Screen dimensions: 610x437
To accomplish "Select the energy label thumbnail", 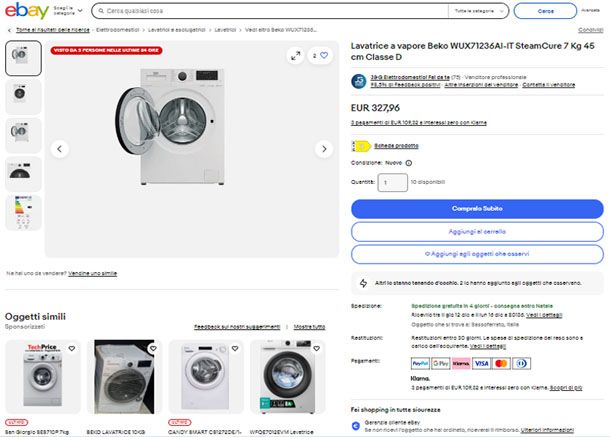I will (23, 212).
